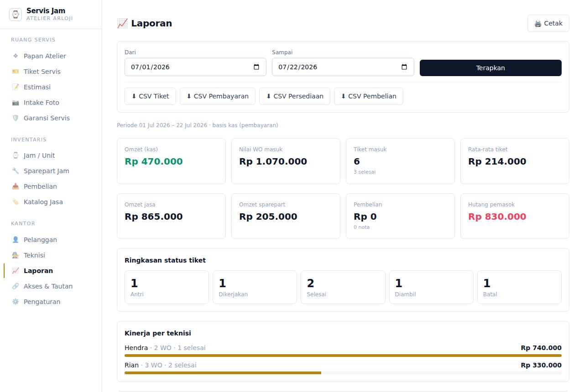Click the Tiket Servis ticket icon
The height and width of the screenshot is (392, 584).
tap(16, 72)
